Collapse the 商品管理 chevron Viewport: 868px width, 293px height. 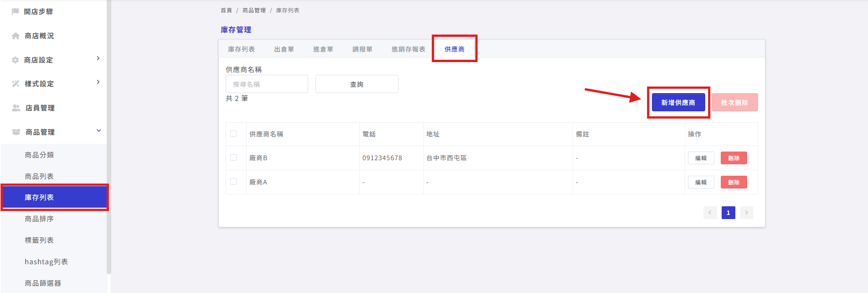tap(98, 131)
